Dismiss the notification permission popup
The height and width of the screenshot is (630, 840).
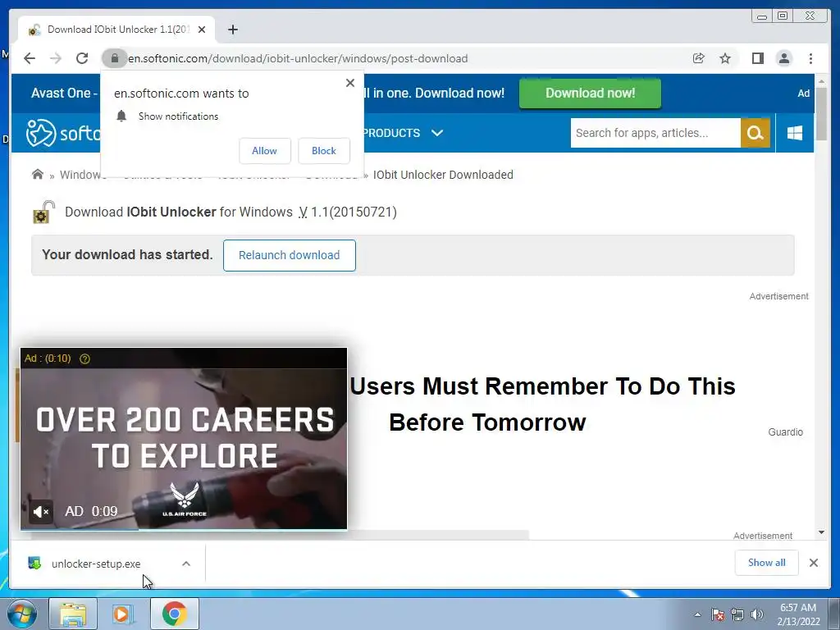(x=350, y=83)
